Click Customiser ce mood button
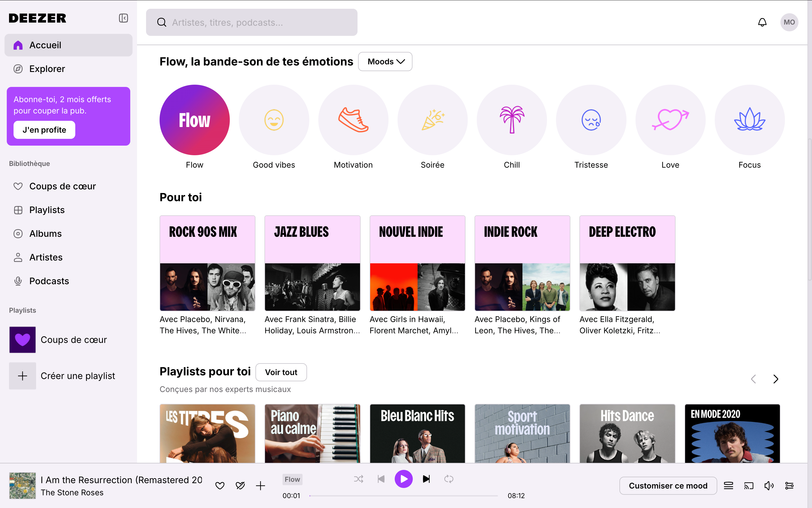 668,485
